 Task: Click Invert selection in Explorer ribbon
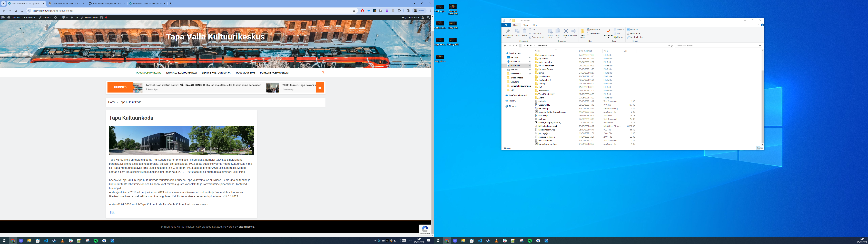pyautogui.click(x=635, y=37)
